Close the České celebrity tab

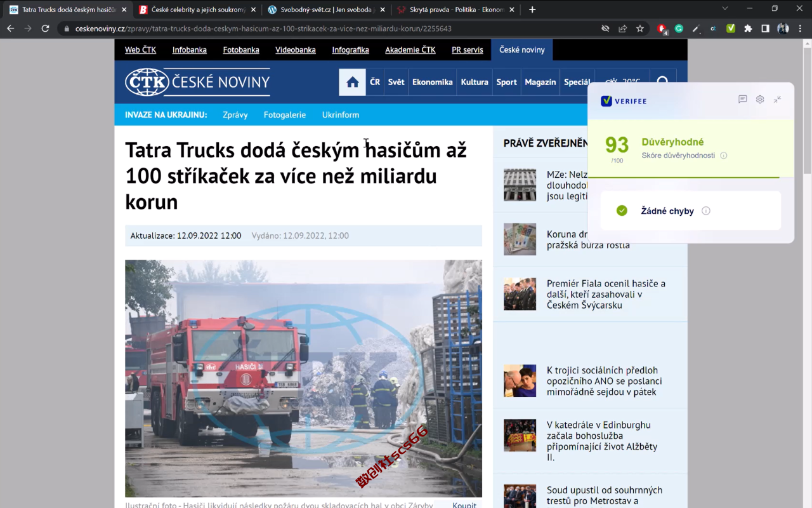pyautogui.click(x=253, y=10)
